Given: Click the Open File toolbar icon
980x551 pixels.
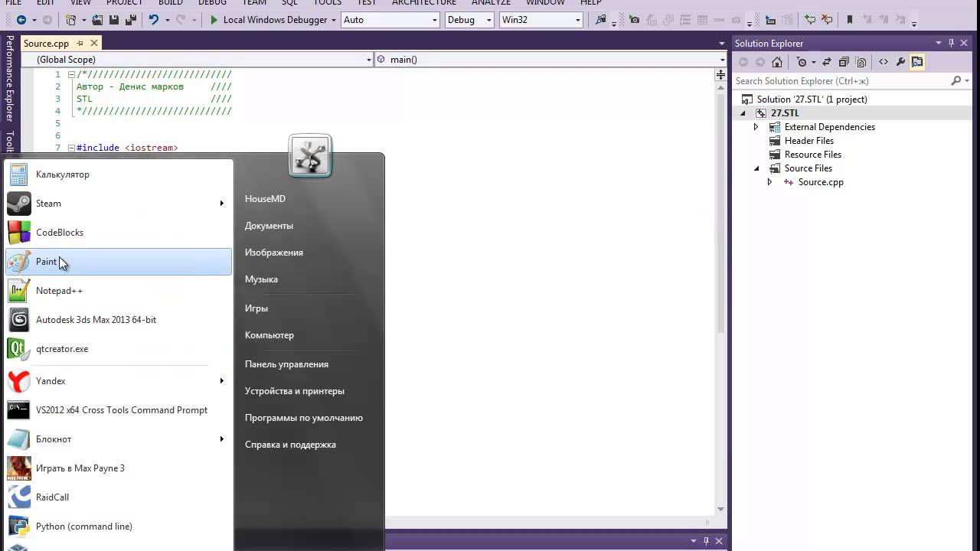Looking at the screenshot, I should click(98, 20).
